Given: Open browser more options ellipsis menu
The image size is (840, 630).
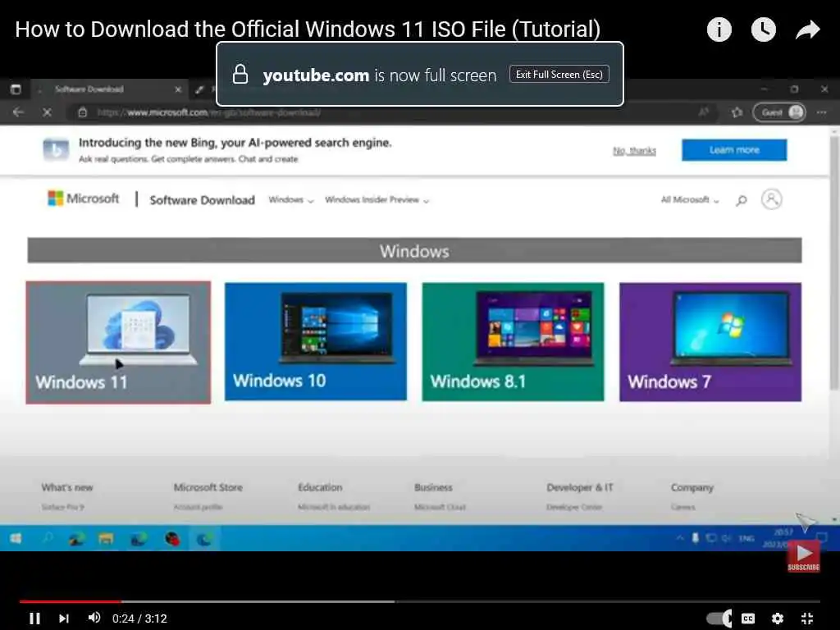Looking at the screenshot, I should [x=822, y=112].
